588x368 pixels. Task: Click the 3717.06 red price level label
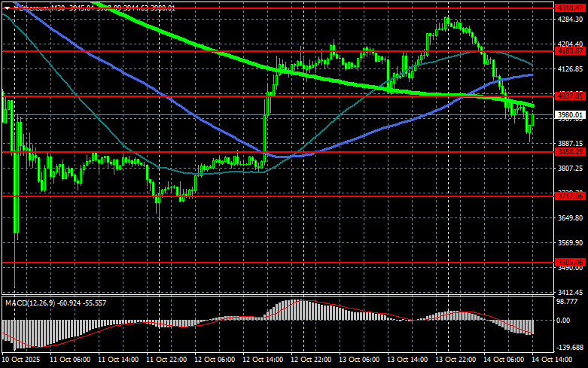[x=570, y=196]
